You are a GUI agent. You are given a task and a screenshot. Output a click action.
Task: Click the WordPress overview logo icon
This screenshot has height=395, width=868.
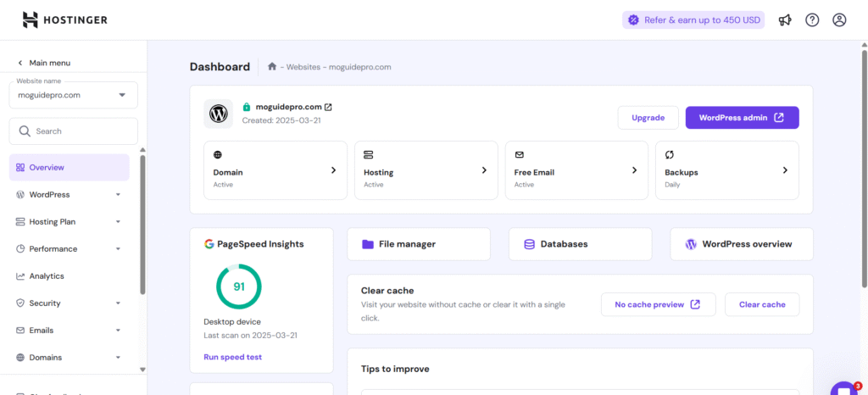click(691, 244)
